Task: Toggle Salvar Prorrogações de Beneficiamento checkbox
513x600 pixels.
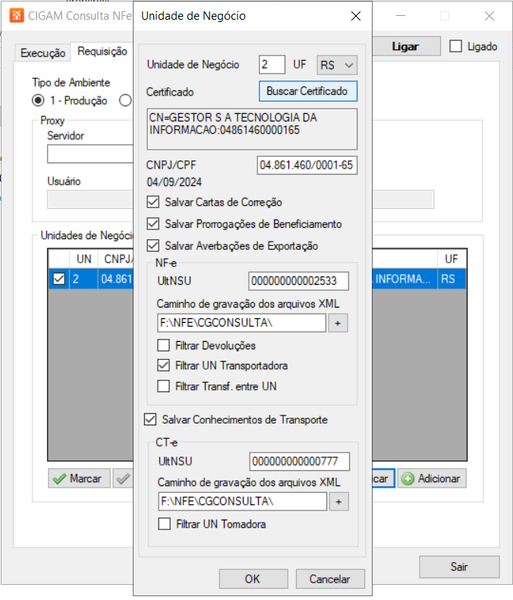Action: point(153,223)
